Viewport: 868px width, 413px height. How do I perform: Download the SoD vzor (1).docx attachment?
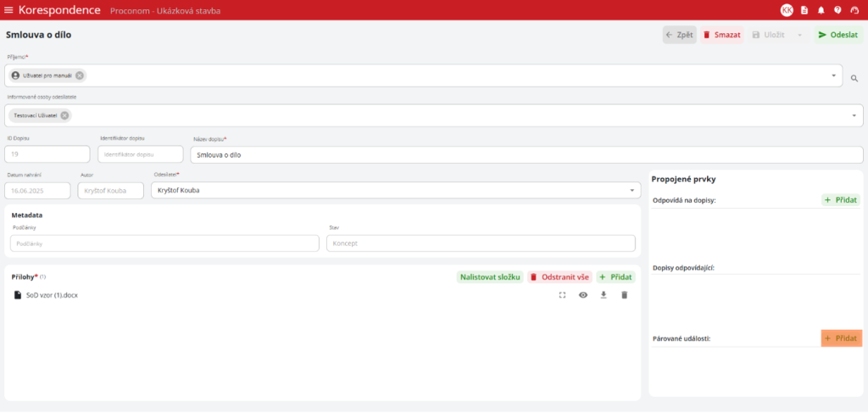coord(604,295)
